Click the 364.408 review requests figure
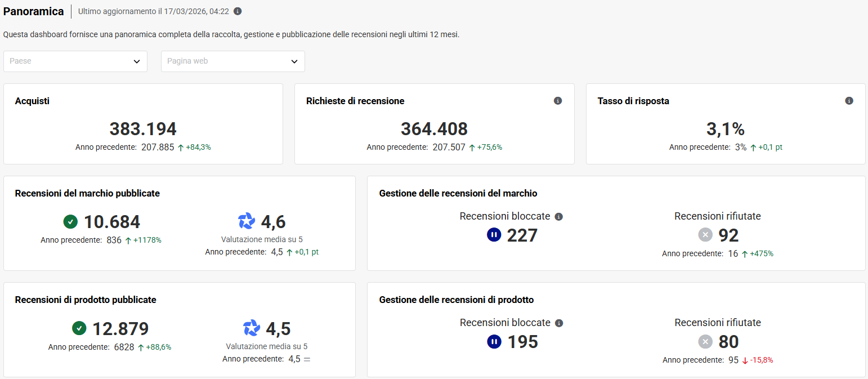This screenshot has height=379, width=868. coord(434,129)
